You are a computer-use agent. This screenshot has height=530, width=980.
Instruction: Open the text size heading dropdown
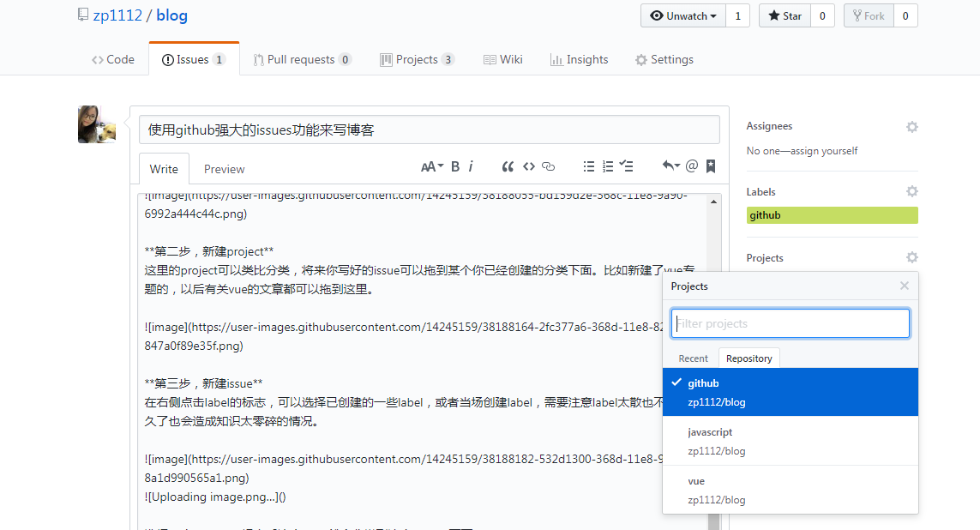pyautogui.click(x=432, y=166)
